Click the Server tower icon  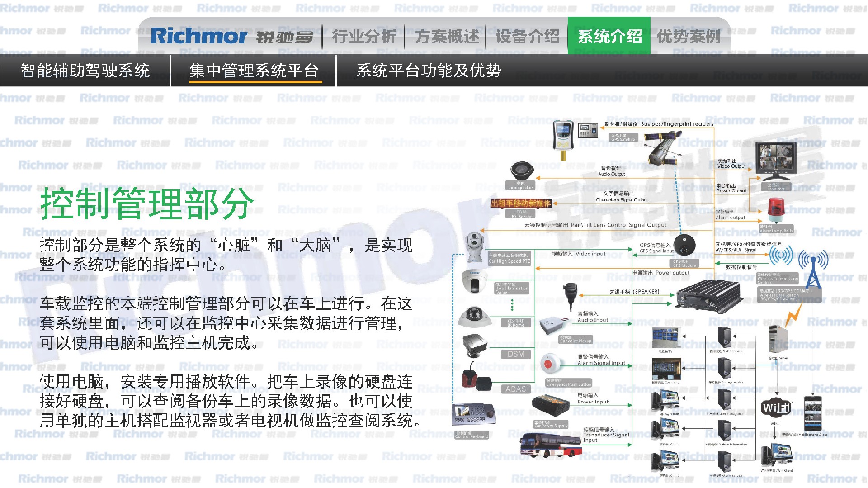click(x=778, y=339)
